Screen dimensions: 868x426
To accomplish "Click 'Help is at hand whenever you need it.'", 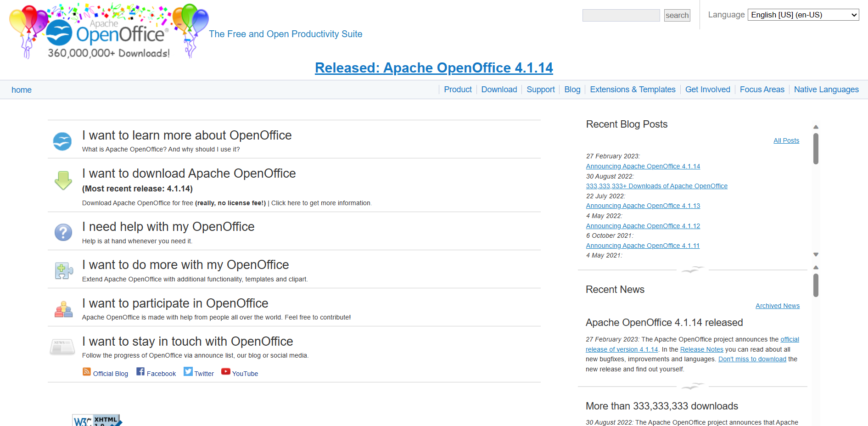I will tap(137, 241).
